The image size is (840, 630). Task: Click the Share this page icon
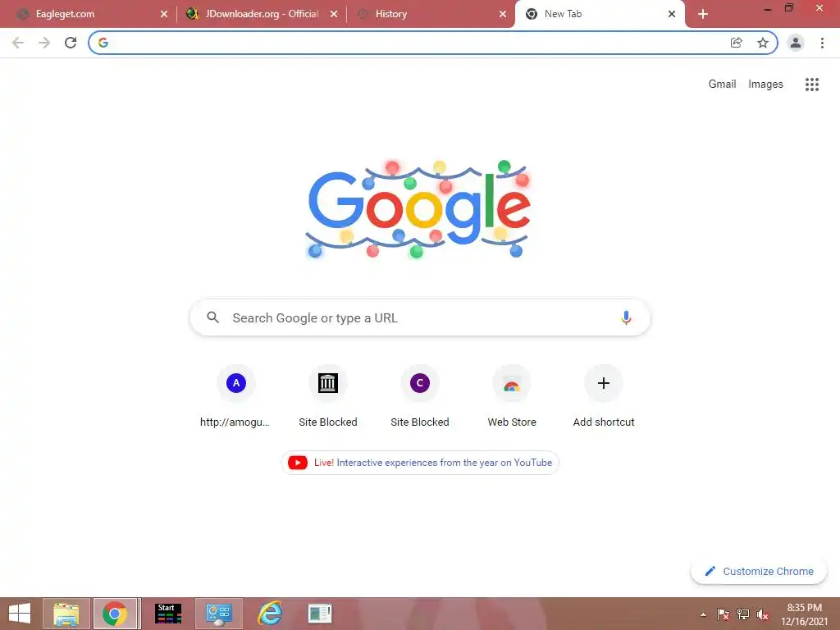coord(737,43)
